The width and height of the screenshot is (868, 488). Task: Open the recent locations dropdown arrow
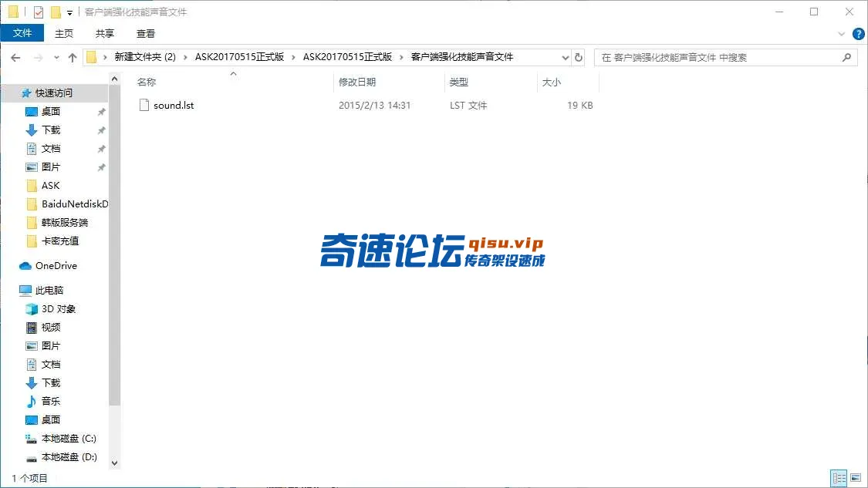56,58
